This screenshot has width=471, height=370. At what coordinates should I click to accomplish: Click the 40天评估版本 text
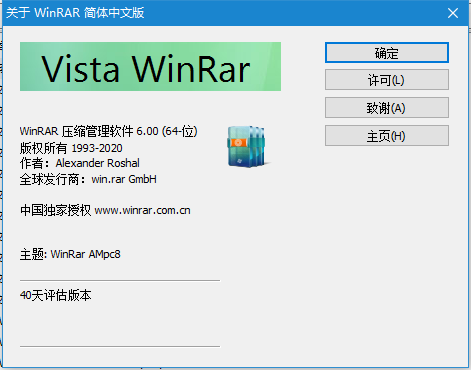tap(55, 295)
